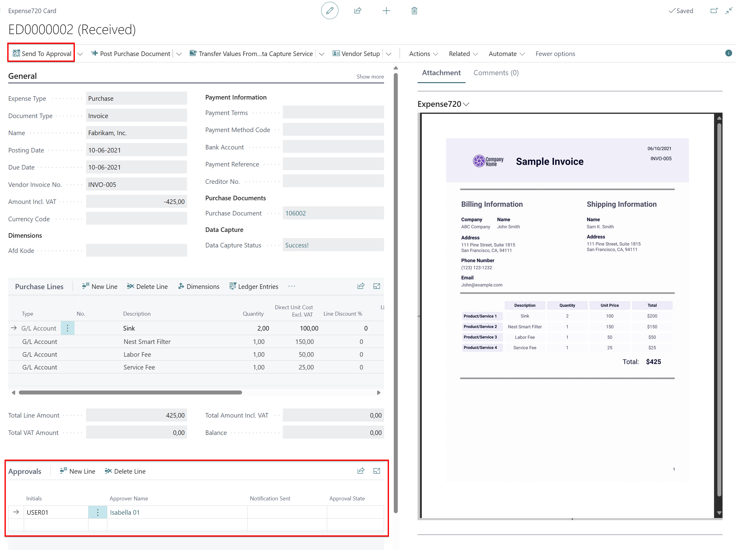The width and height of the screenshot is (756, 550).
Task: Click the main page vertical scrollbar
Action: pyautogui.click(x=396, y=293)
